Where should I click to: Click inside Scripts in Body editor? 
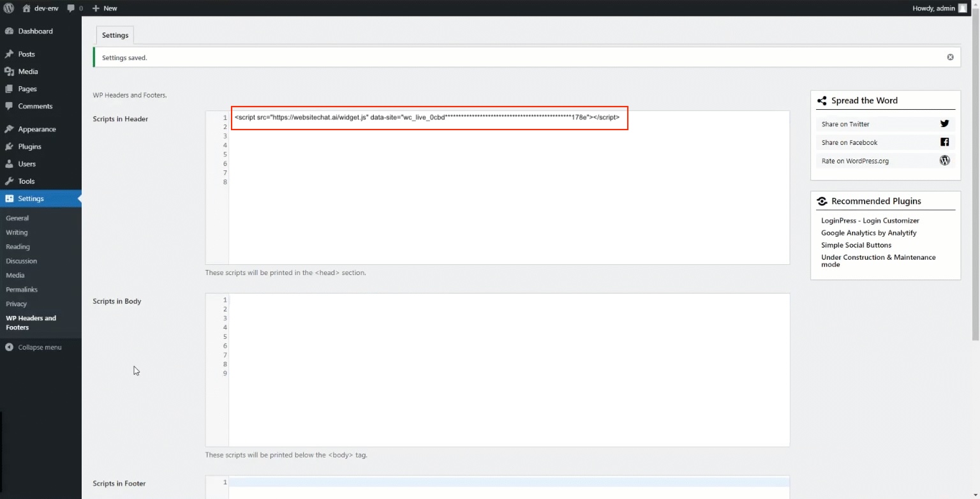tap(509, 370)
